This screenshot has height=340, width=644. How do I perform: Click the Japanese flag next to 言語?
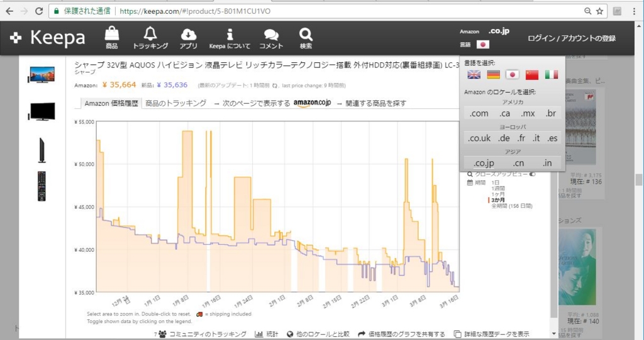[482, 45]
